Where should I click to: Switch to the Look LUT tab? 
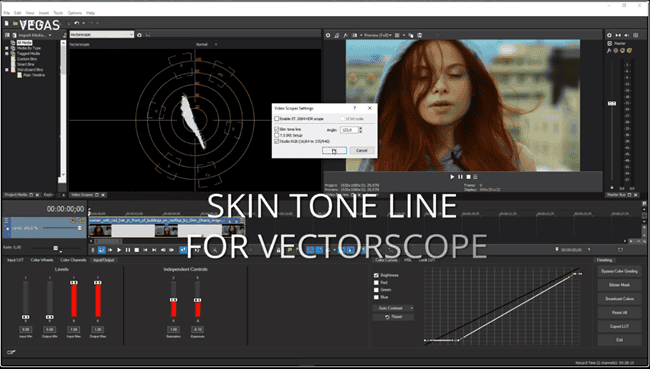click(x=427, y=260)
